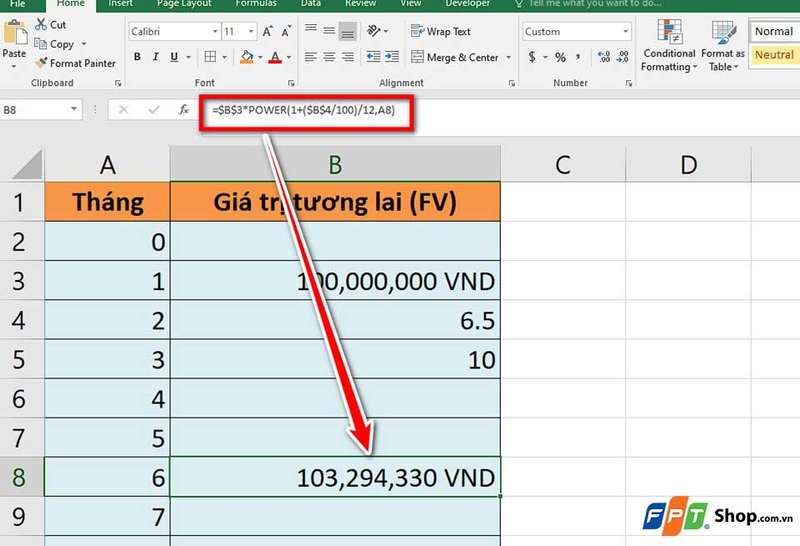This screenshot has height=546, width=800.
Task: Open the Insert ribbon tab
Action: click(x=120, y=4)
